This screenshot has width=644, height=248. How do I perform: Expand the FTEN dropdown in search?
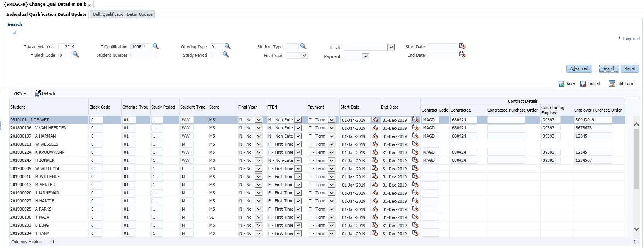coord(391,47)
